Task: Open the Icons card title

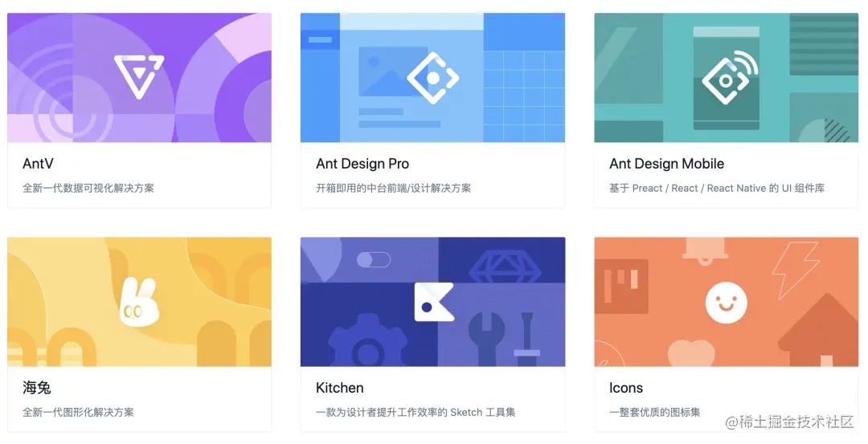Action: click(x=626, y=388)
